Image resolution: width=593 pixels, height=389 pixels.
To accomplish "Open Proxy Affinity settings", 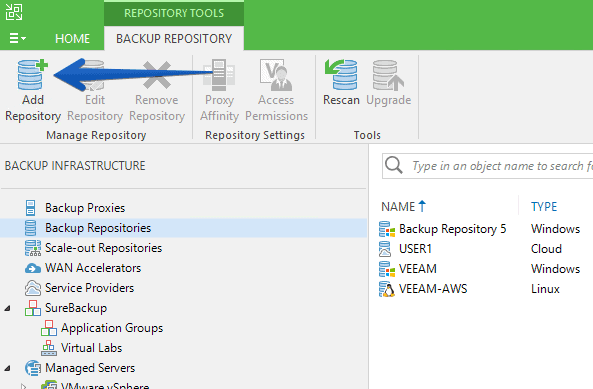I will [x=219, y=91].
